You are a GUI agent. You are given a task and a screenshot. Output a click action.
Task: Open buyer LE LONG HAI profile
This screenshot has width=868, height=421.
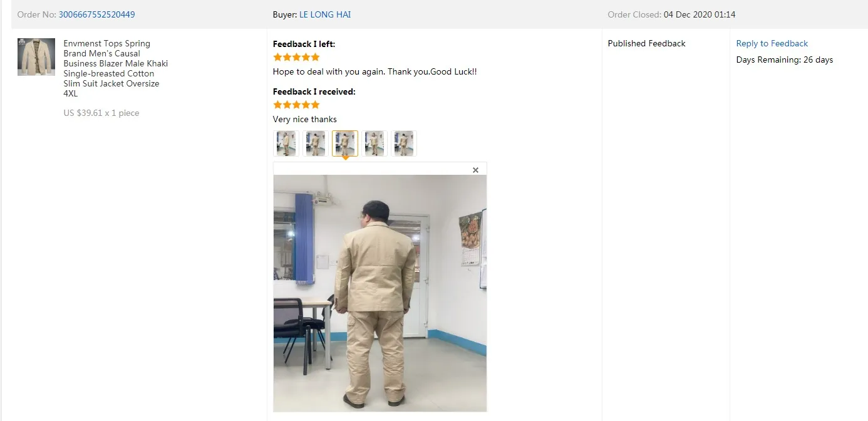[x=325, y=14]
